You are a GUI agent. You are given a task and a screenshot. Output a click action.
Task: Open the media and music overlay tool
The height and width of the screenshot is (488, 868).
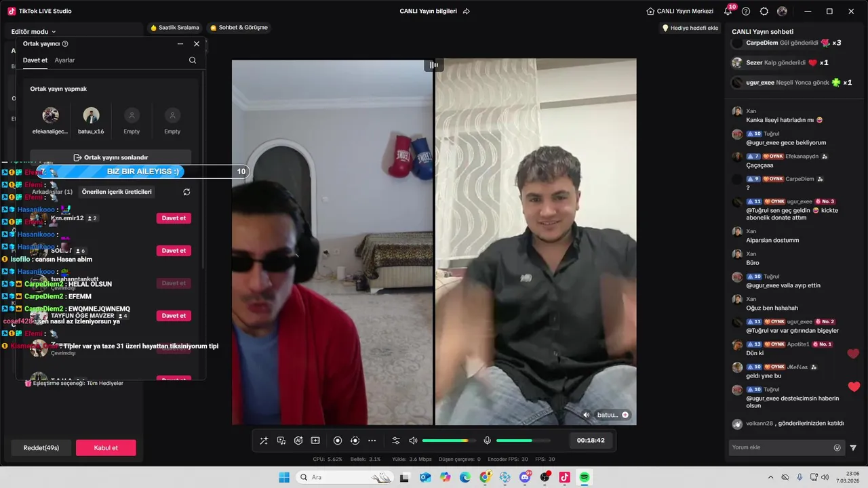(281, 441)
